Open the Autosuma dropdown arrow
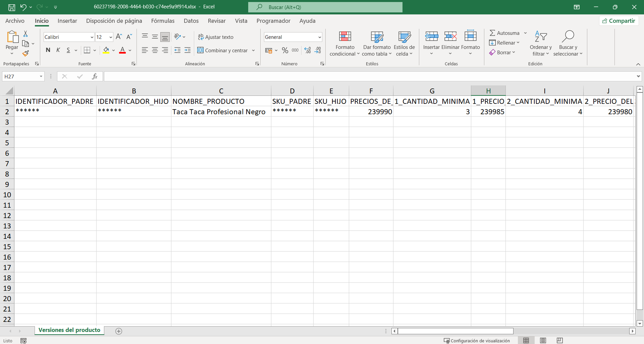Viewport: 644px width, 344px height. [x=525, y=33]
